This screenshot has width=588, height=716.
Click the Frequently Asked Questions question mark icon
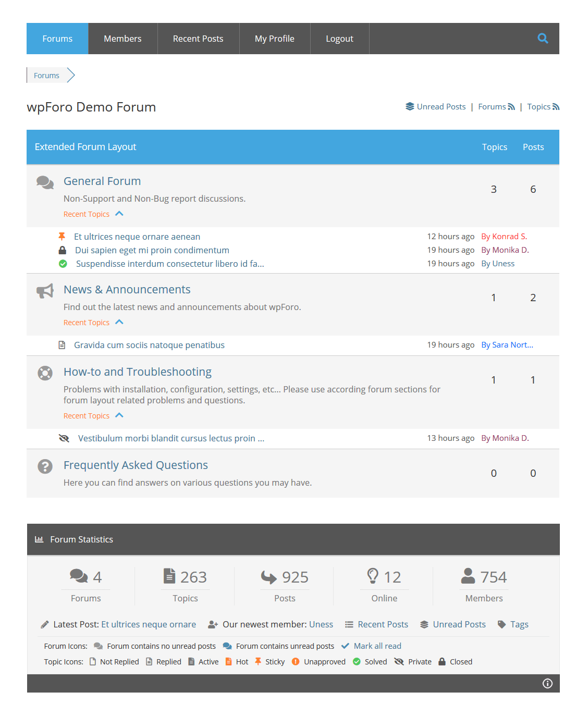45,467
